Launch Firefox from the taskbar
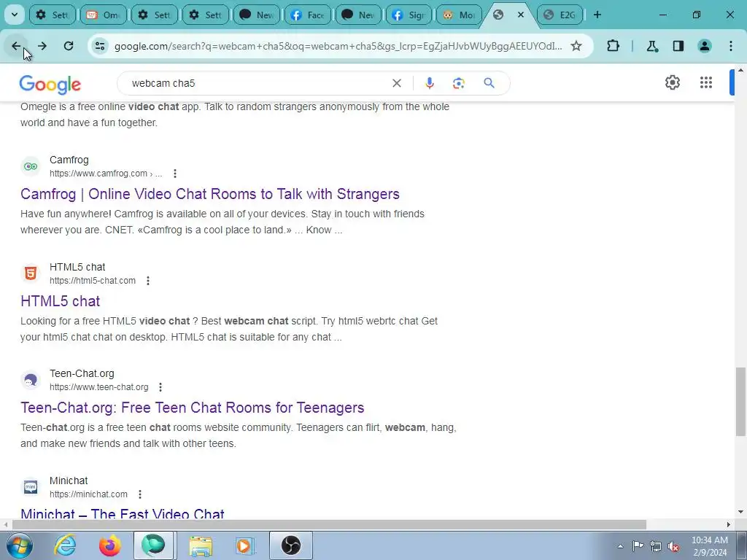Screen dimensions: 747x560 109,545
